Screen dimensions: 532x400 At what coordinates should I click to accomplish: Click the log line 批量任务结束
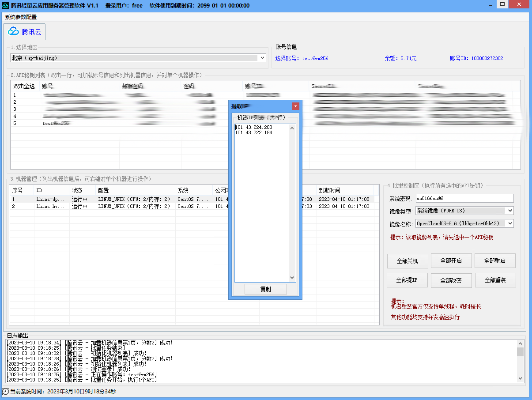pos(67,348)
